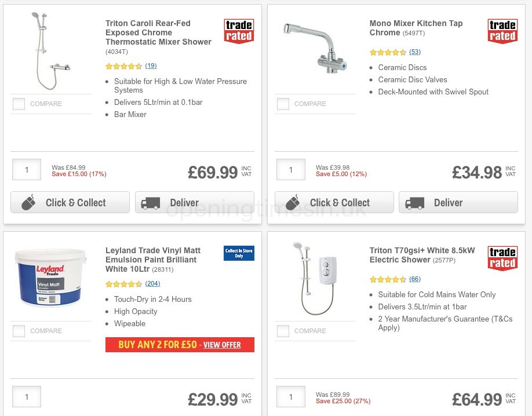The image size is (532, 416).
Task: Click the Trade Rated badge on Mono Mixer tap
Action: (502, 31)
